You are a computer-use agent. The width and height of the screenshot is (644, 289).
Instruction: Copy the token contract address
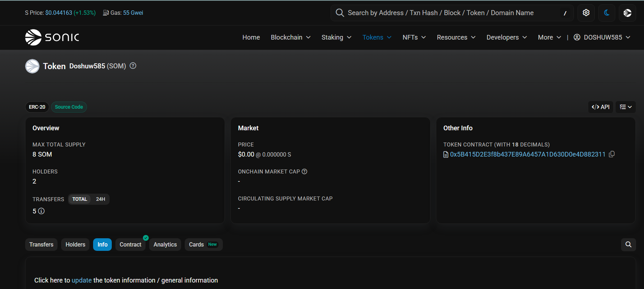point(612,154)
